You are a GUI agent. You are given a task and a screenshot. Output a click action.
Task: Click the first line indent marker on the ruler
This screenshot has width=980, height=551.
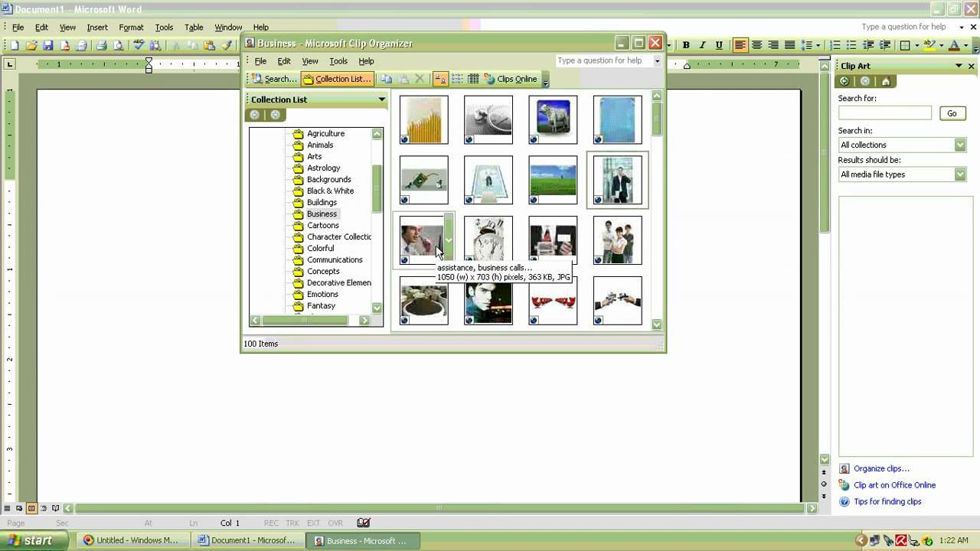click(149, 61)
